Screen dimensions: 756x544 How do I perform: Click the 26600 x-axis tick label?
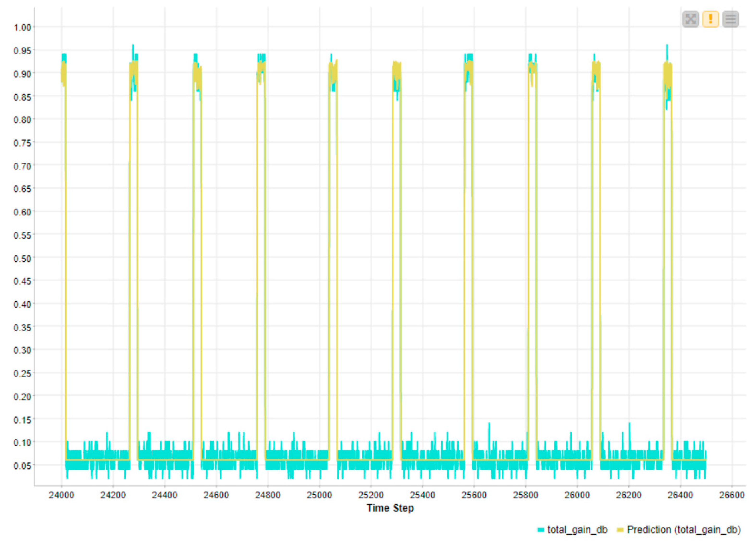(732, 495)
